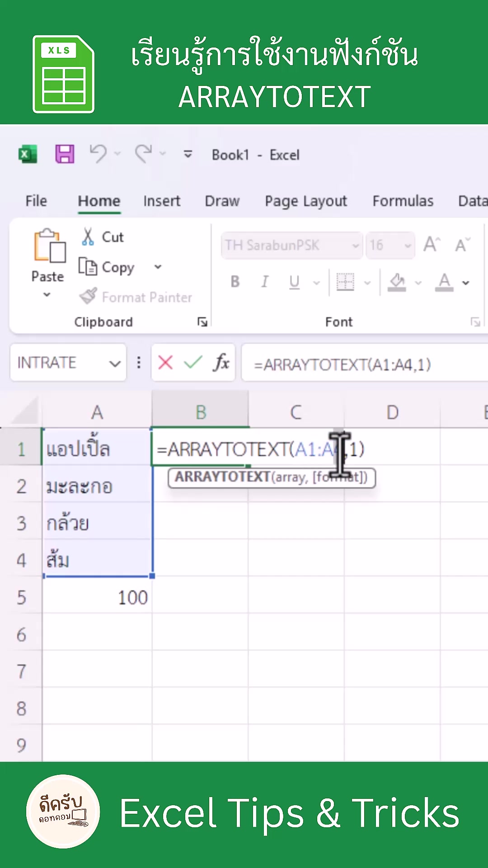Select column A header
The width and height of the screenshot is (488, 868).
(97, 412)
